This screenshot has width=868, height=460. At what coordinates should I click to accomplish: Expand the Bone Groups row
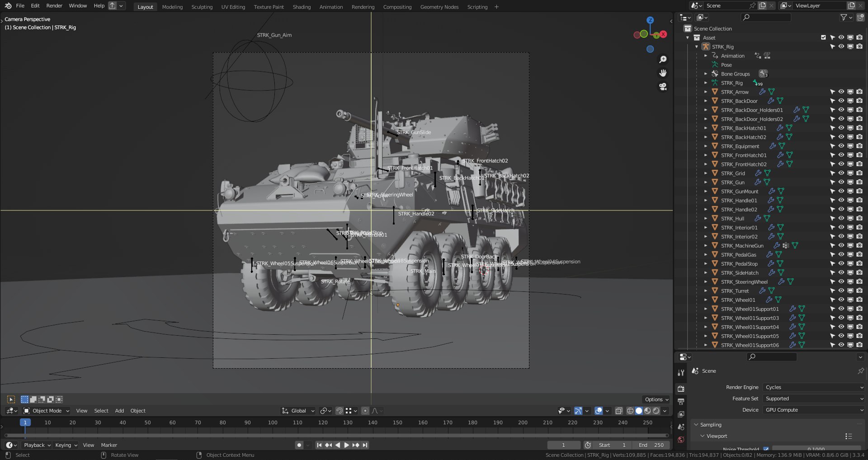[706, 74]
